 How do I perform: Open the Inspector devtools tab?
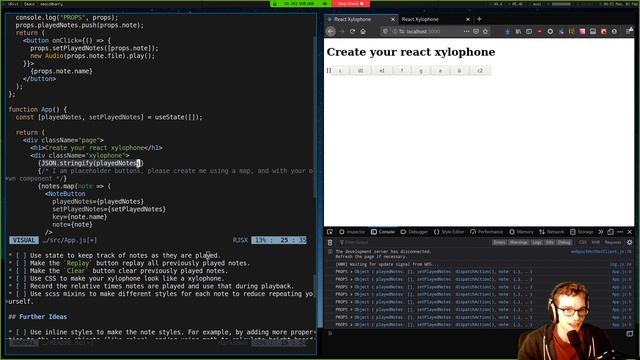click(x=352, y=232)
